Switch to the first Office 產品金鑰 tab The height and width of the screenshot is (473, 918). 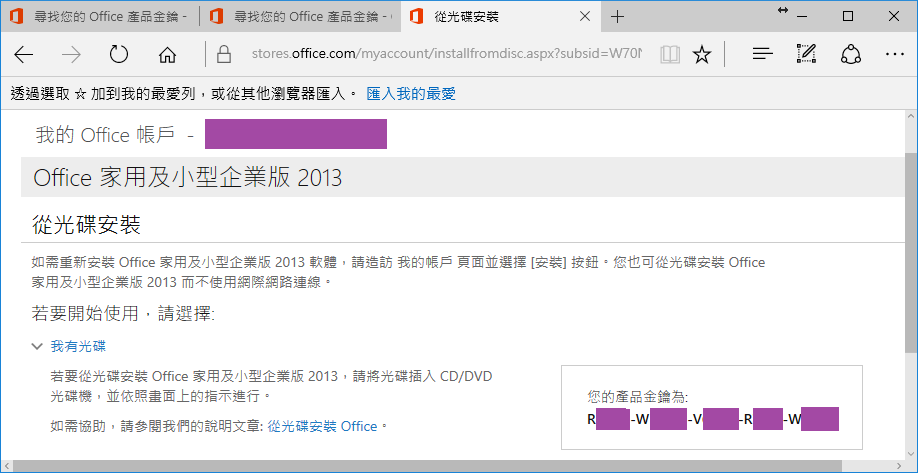pyautogui.click(x=100, y=17)
